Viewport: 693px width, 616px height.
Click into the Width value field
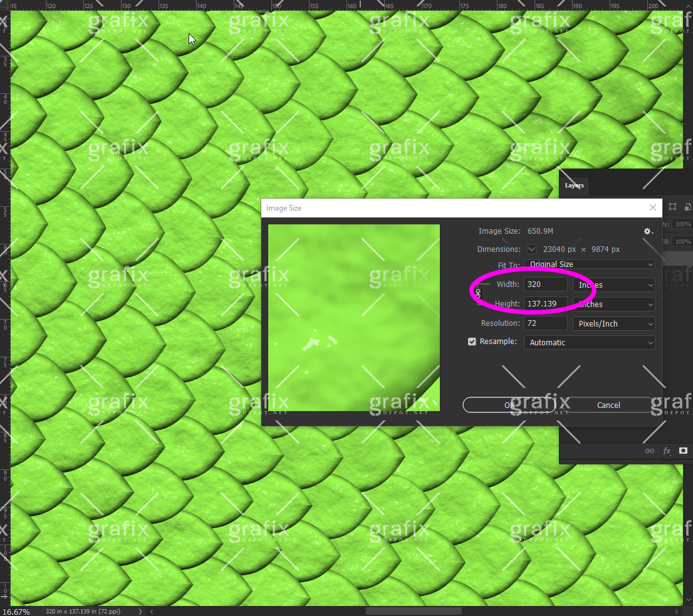(545, 285)
